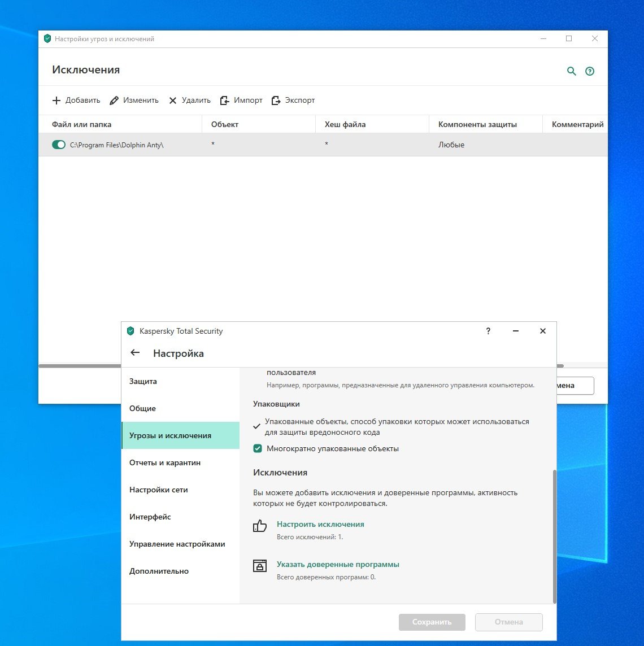Image resolution: width=644 pixels, height=646 pixels.
Task: Toggle off the Dolphin Anty exclusion switch
Action: tap(59, 145)
